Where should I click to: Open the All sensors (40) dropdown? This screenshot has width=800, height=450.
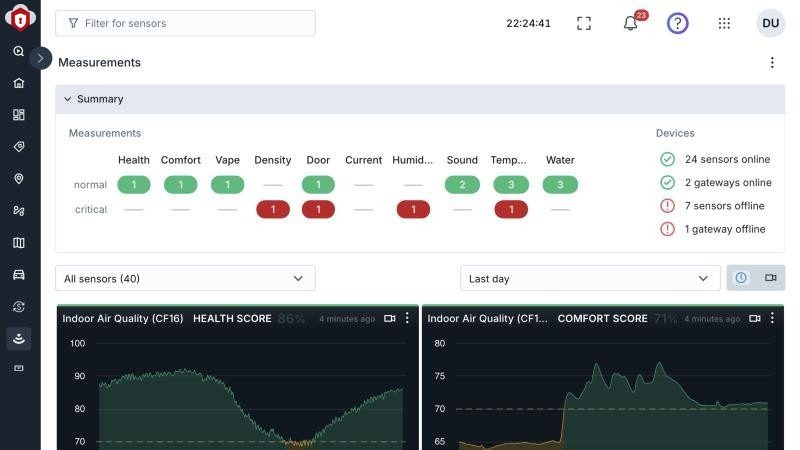185,279
